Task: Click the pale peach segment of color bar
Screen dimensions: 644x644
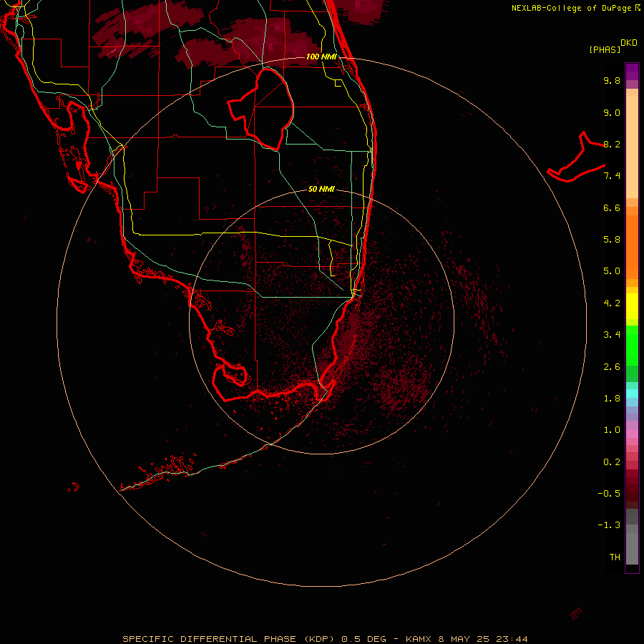Action: click(x=632, y=147)
